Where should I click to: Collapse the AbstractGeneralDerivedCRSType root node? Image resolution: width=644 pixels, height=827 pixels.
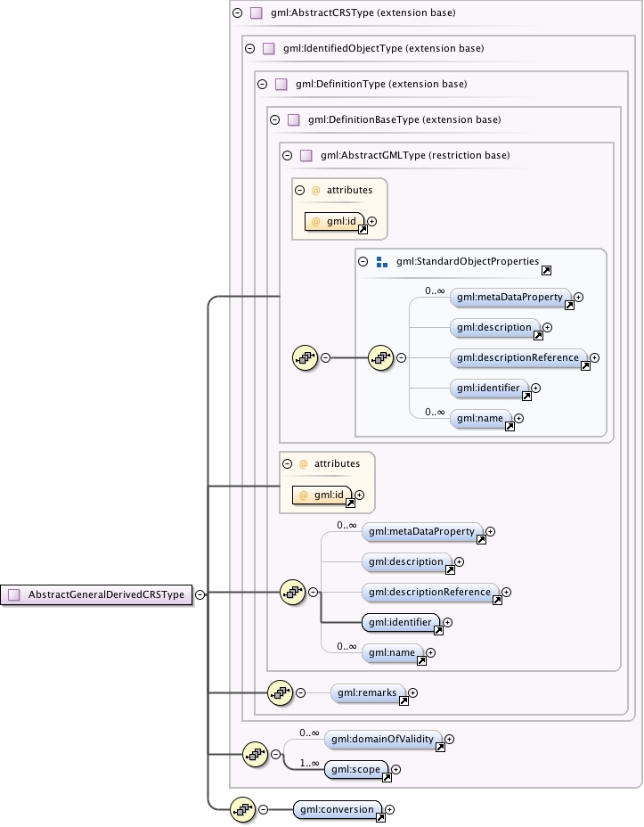tap(200, 594)
